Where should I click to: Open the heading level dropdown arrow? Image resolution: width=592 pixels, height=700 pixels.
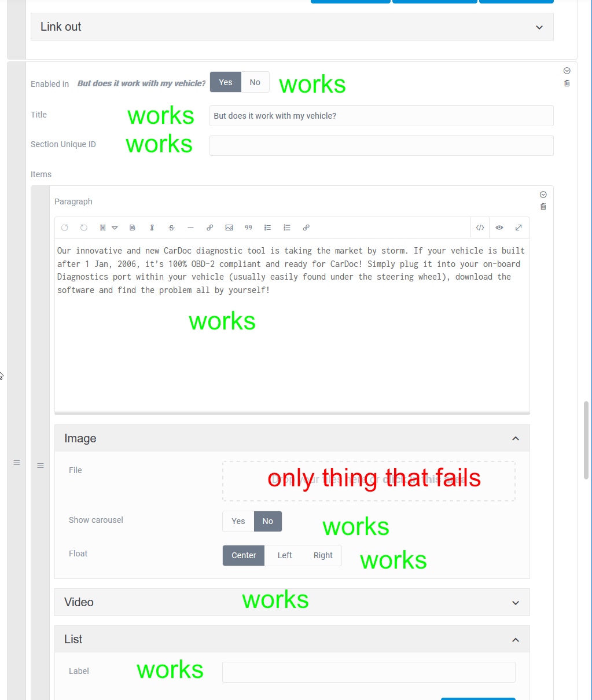tap(115, 228)
